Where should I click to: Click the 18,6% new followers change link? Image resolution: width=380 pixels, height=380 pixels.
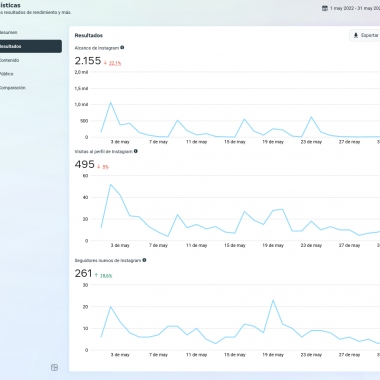[x=106, y=276]
